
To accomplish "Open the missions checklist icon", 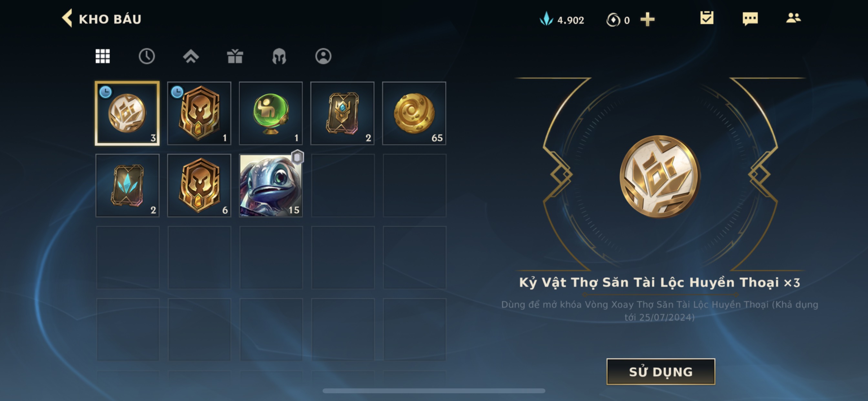I will 707,18.
